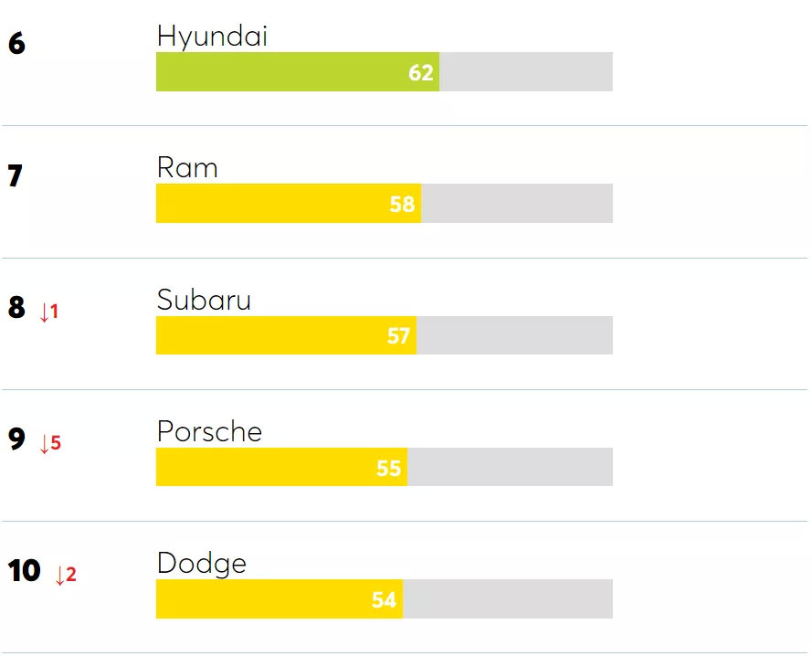Click the score number 58
Viewport: 812px width, 656px height.
(403, 205)
